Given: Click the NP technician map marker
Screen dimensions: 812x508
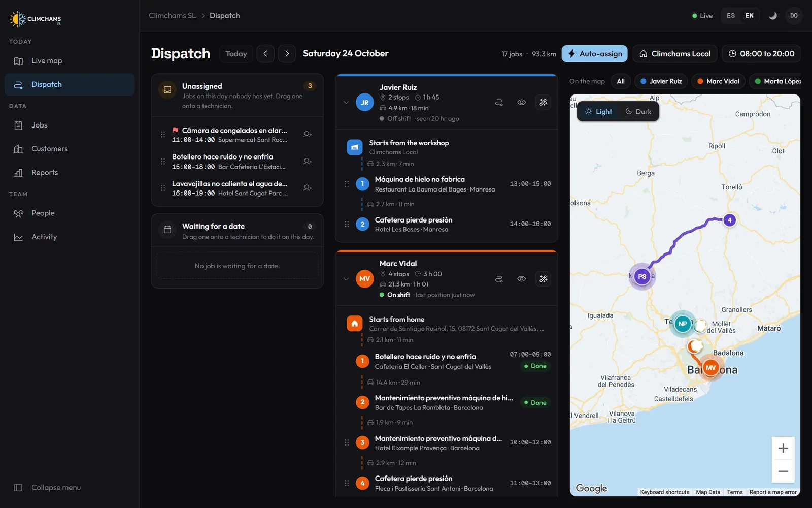Looking at the screenshot, I should pyautogui.click(x=683, y=324).
